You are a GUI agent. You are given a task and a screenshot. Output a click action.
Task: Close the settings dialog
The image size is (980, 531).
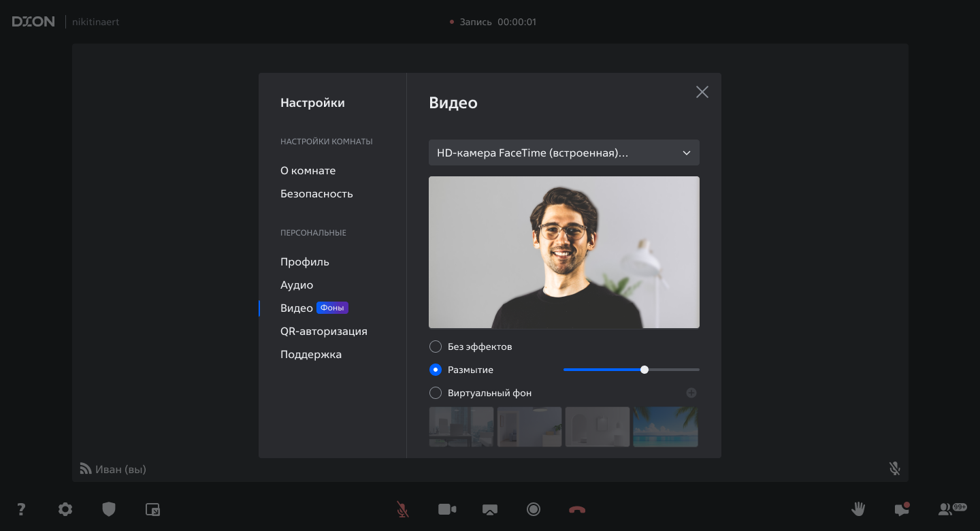tap(702, 92)
